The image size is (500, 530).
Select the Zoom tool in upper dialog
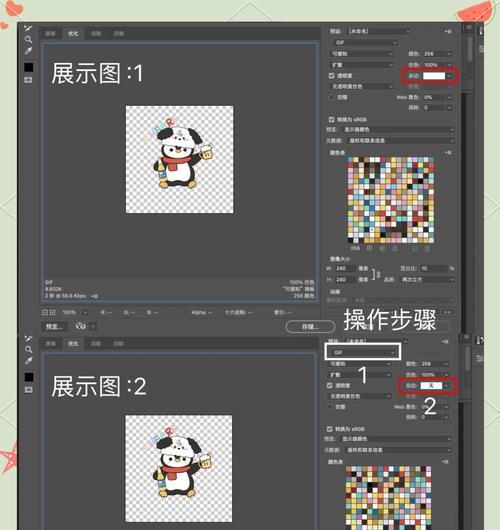click(x=28, y=39)
